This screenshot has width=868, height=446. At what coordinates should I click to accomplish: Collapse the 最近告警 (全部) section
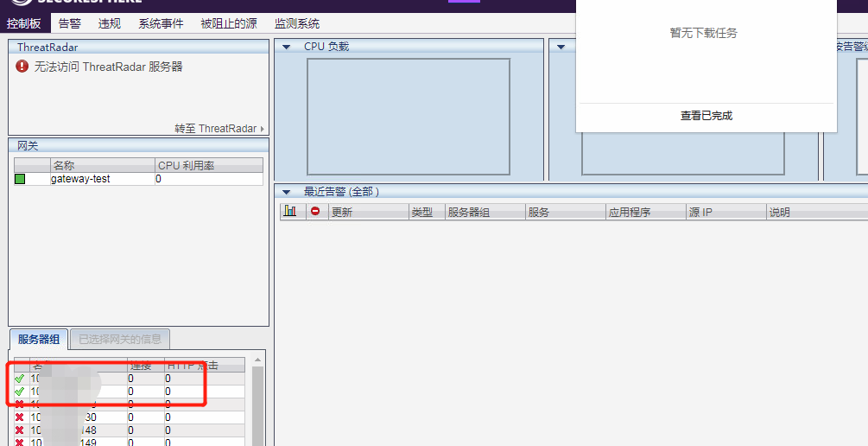click(x=286, y=192)
